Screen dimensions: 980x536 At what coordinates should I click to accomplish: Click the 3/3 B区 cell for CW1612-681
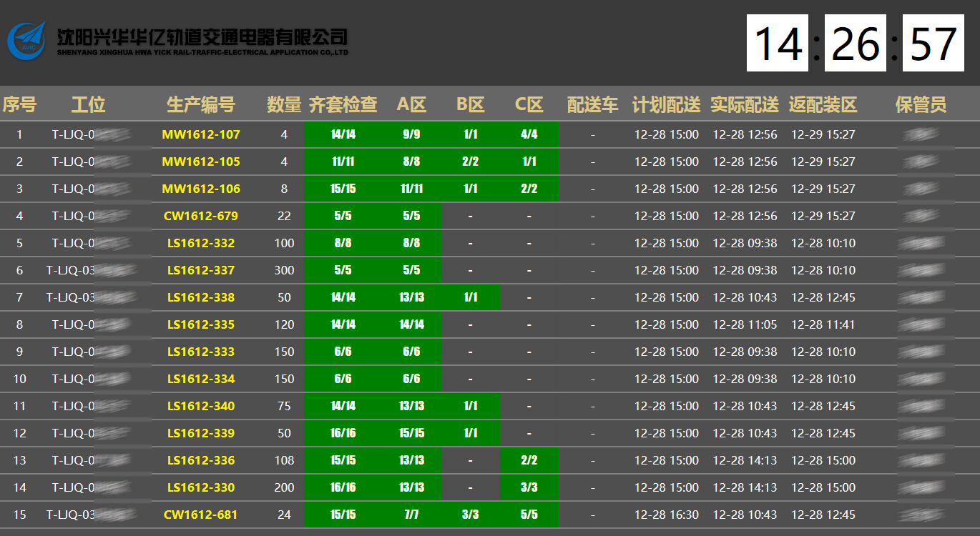coord(470,515)
